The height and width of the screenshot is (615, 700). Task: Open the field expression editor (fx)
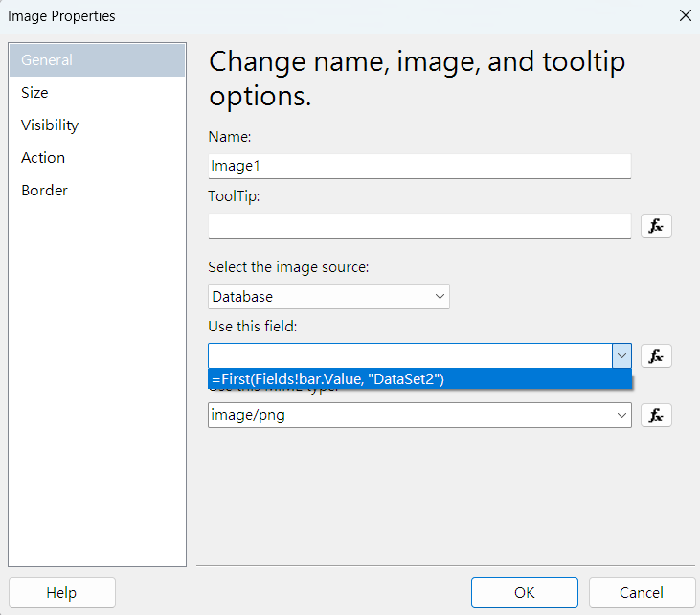656,356
